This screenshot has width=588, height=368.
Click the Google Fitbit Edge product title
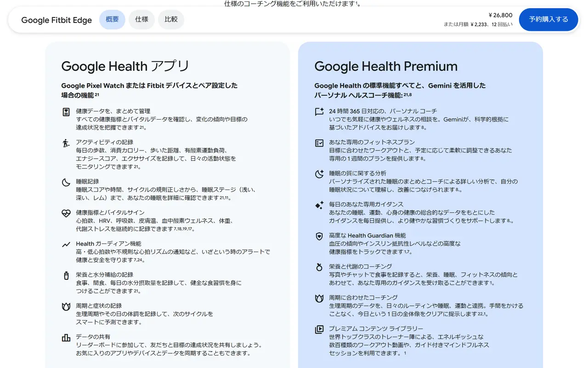57,20
